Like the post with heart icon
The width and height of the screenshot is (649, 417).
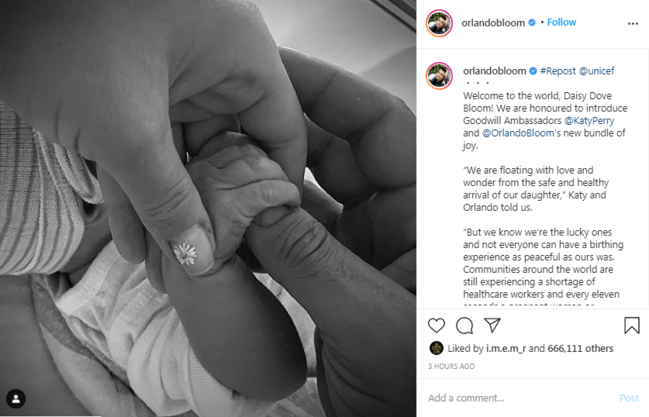pyautogui.click(x=436, y=325)
